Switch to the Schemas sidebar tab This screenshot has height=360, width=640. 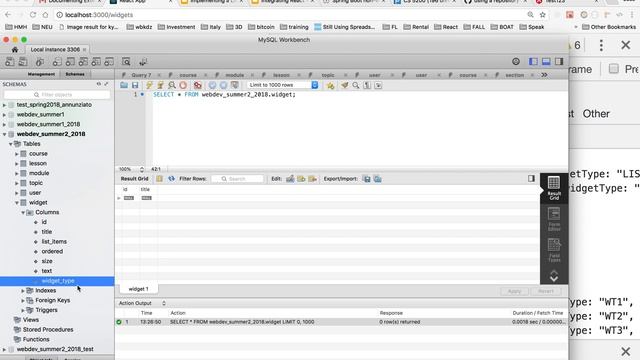[75, 74]
